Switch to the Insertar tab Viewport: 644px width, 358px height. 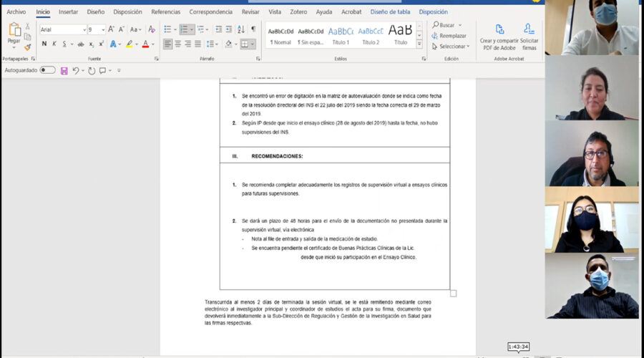coord(68,12)
